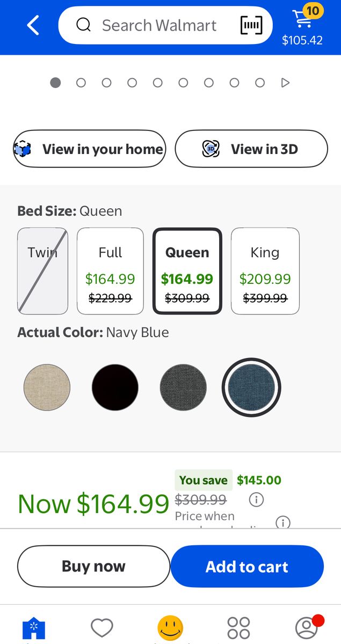The width and height of the screenshot is (341, 644).
Task: Open the heart favorites tab
Action: pyautogui.click(x=101, y=627)
